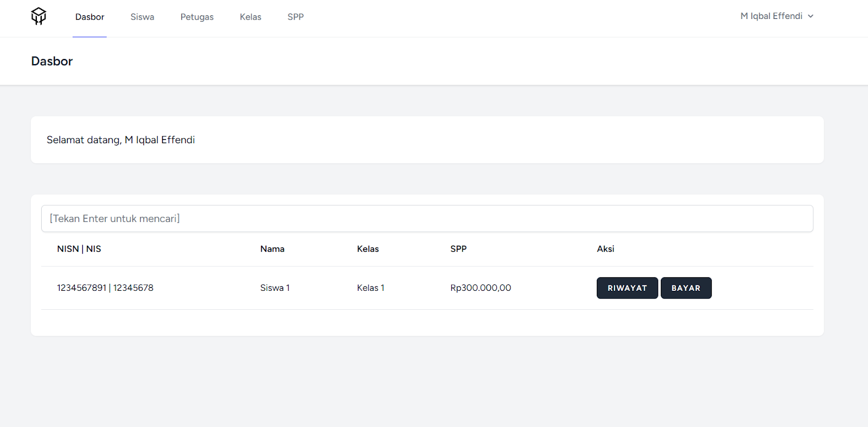This screenshot has width=868, height=427.
Task: Select the cell 1234567891 | 12345678
Action: (105, 288)
